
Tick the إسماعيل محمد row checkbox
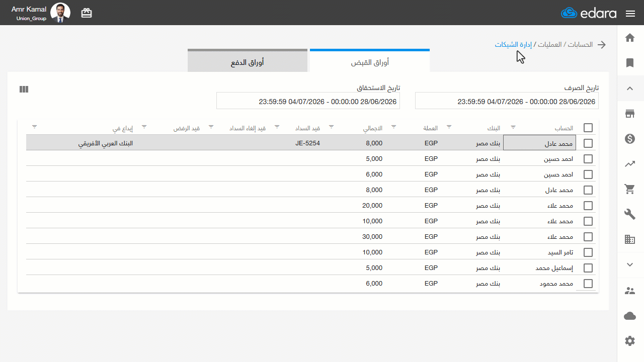[x=588, y=268]
